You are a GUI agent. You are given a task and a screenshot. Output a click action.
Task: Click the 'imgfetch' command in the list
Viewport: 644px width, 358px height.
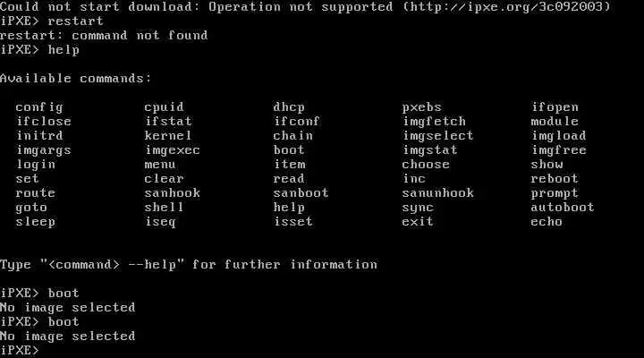coord(434,122)
